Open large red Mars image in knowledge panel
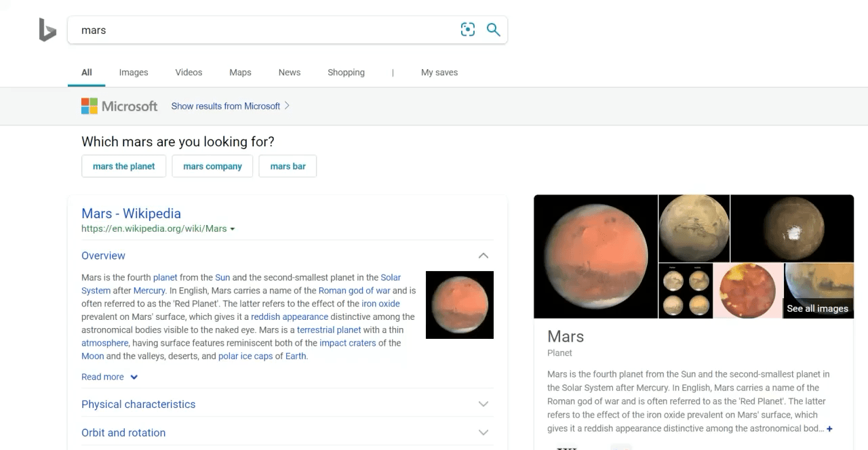Image resolution: width=868 pixels, height=450 pixels. click(596, 256)
